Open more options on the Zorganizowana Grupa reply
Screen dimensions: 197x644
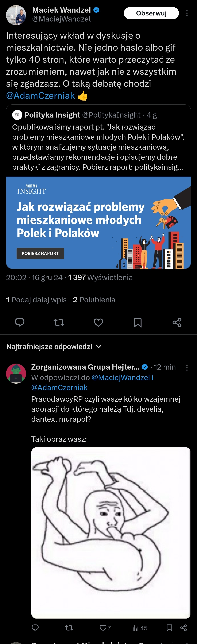pos(187,367)
